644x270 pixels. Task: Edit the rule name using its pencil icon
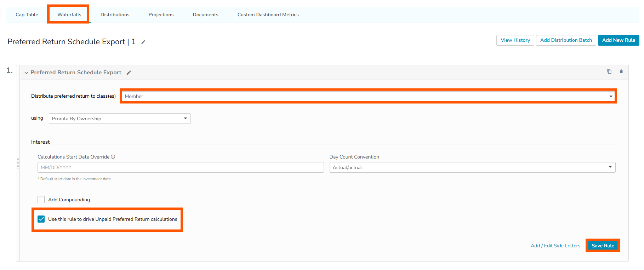pos(129,73)
